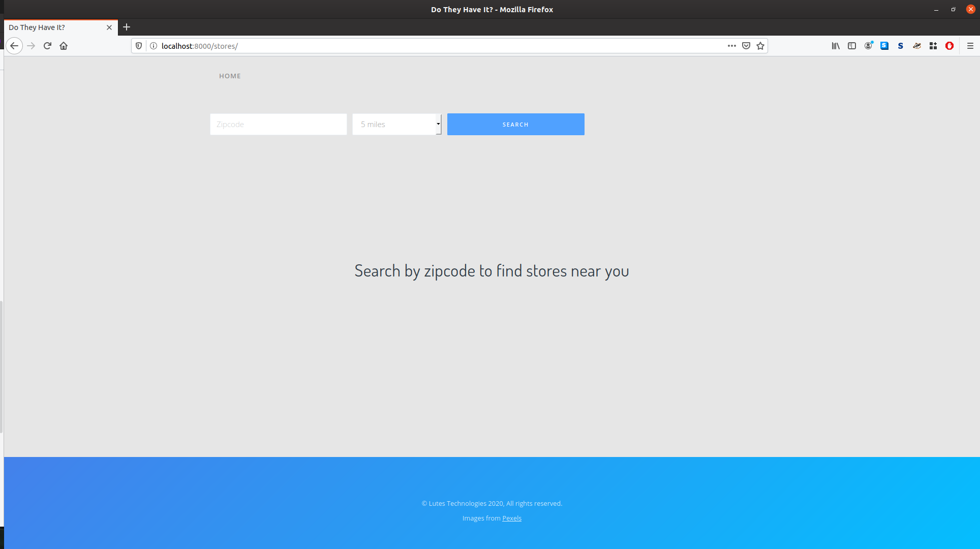The image size is (980, 549).
Task: Show sidebars using the sidebar icon
Action: (x=852, y=46)
